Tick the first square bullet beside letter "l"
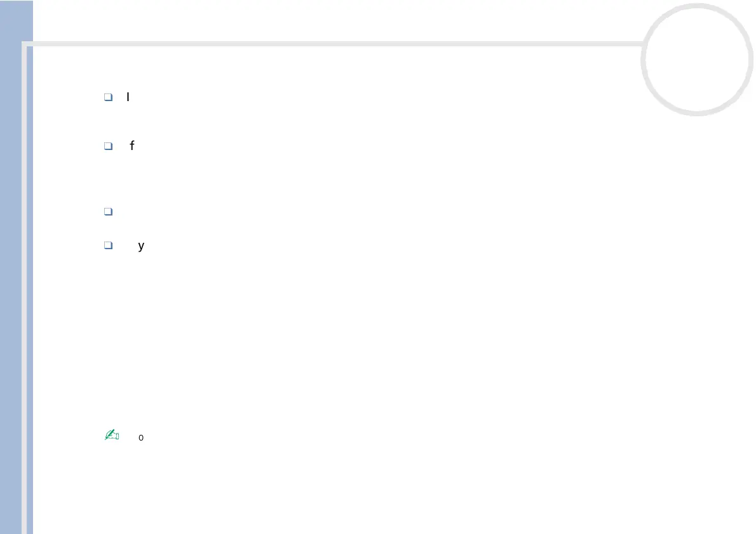Image resolution: width=756 pixels, height=534 pixels. coord(108,97)
